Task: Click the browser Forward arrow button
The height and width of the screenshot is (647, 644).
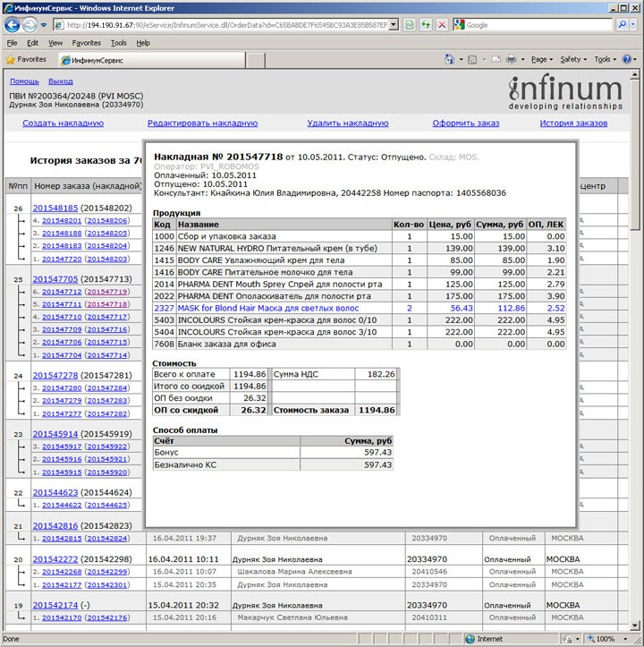Action: pos(30,25)
